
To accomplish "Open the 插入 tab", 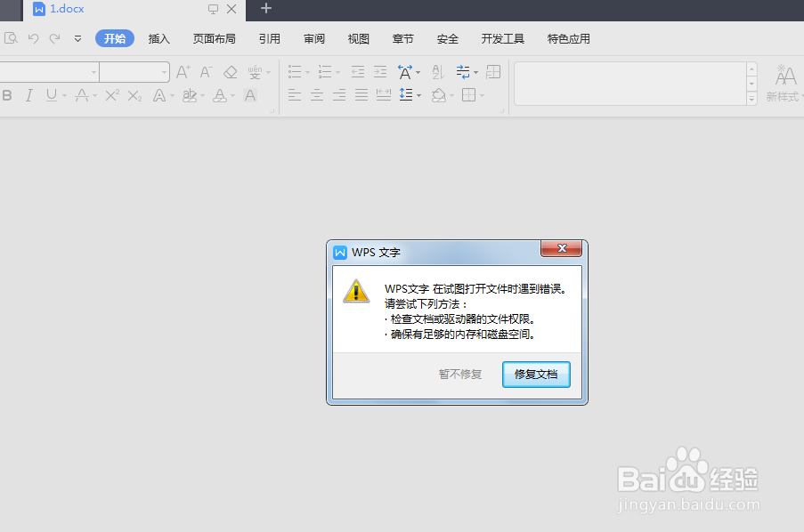I will 159,38.
